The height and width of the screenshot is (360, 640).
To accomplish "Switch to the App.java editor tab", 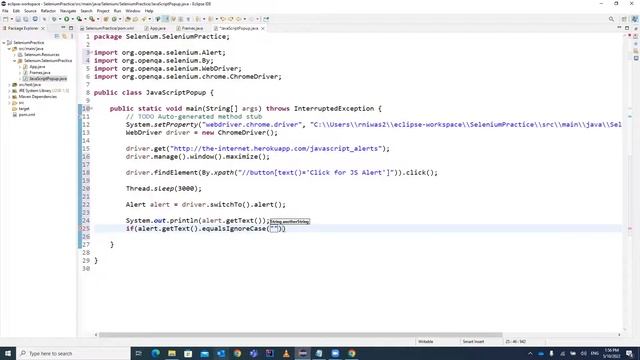I will [x=155, y=28].
